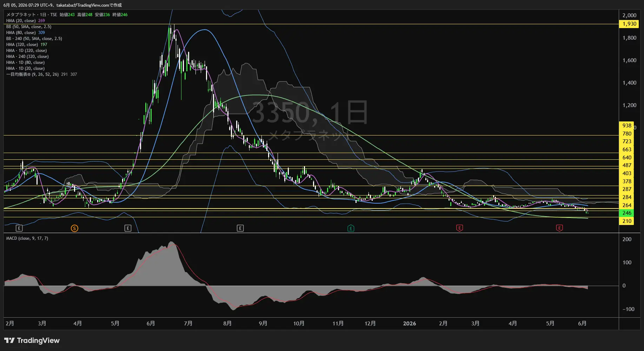The width and height of the screenshot is (644, 351).
Task: Select the HMA (320, close) 197 legend
Action: (27, 45)
